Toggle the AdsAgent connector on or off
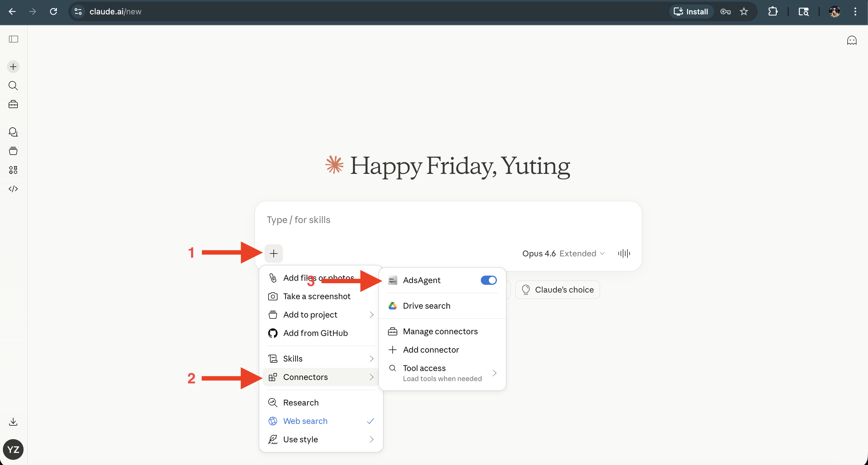Image resolution: width=868 pixels, height=465 pixels. pos(488,280)
